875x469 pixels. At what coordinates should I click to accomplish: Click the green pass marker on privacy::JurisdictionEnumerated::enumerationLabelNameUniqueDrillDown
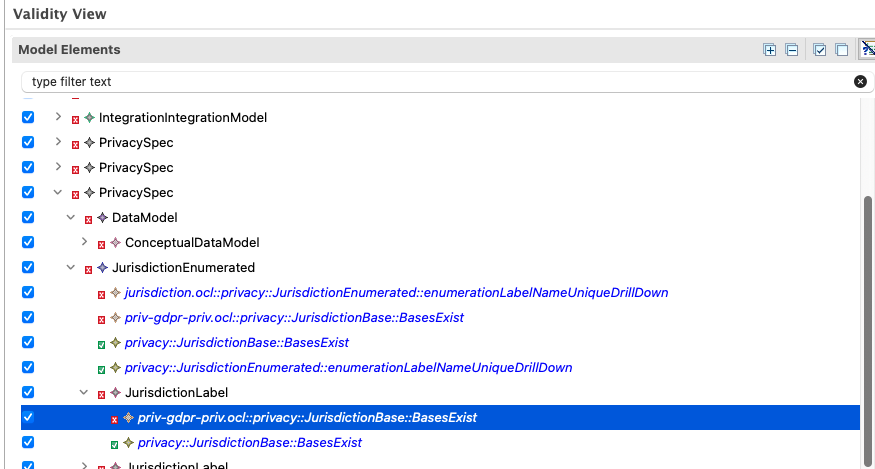[x=102, y=370]
